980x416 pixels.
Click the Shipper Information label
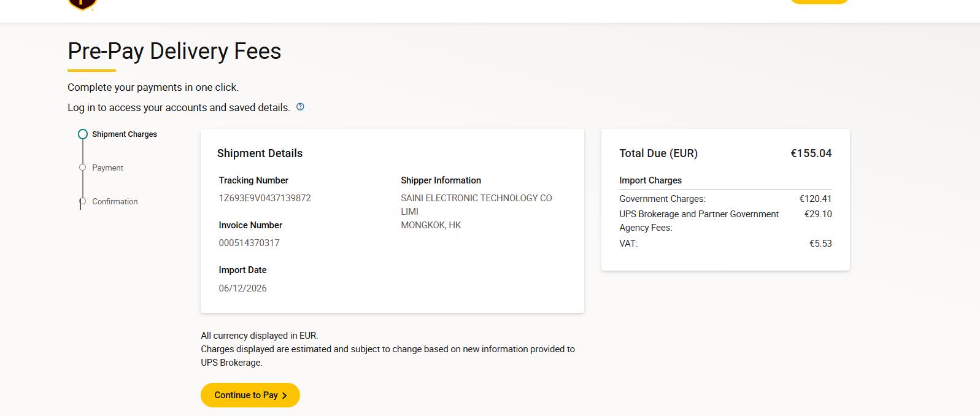pos(441,180)
